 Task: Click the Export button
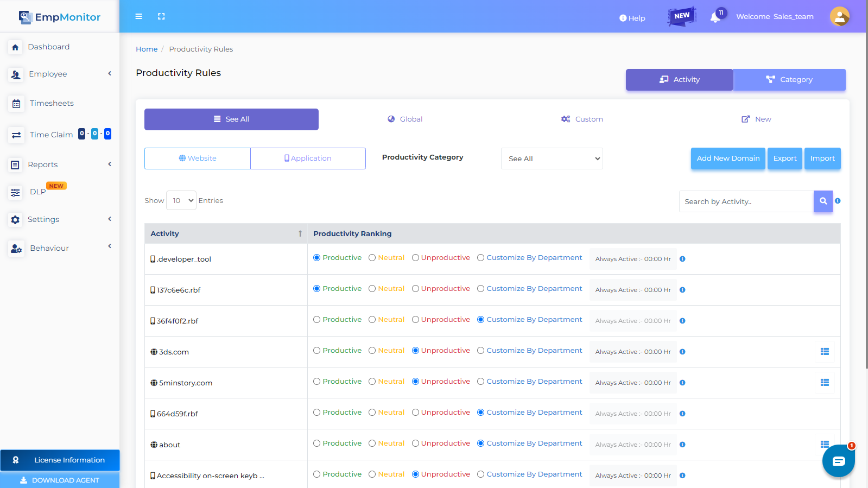coord(785,159)
